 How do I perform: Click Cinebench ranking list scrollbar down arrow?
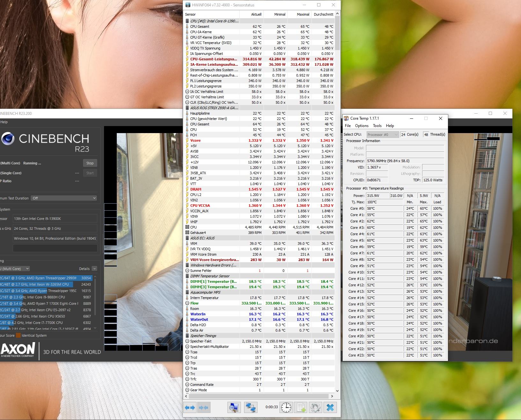95,328
